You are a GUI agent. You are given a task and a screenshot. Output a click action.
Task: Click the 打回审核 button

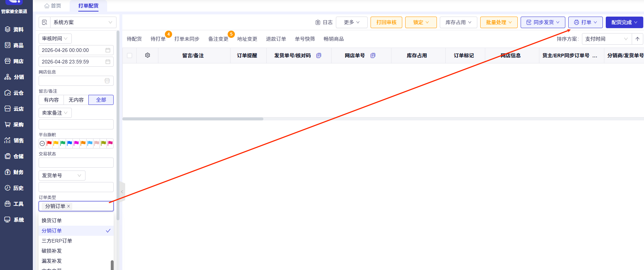[x=386, y=22]
